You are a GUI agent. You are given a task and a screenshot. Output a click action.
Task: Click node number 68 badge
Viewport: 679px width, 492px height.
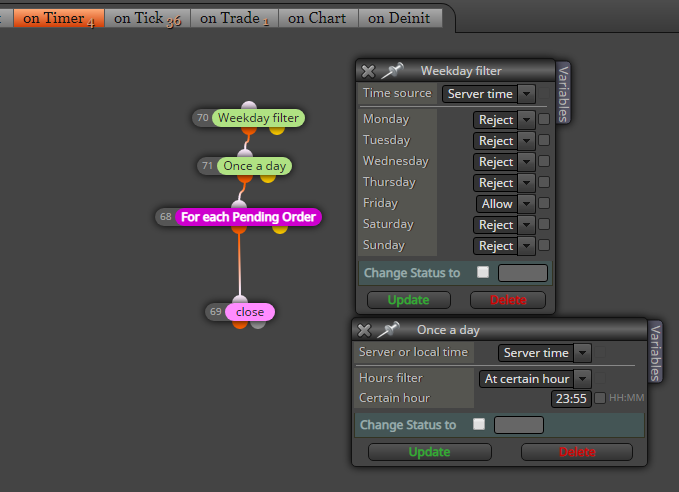(x=166, y=217)
